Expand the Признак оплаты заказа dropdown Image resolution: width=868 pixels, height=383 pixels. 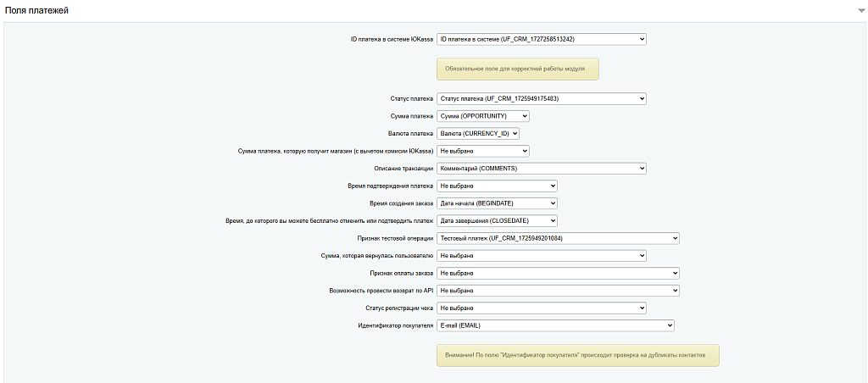558,273
